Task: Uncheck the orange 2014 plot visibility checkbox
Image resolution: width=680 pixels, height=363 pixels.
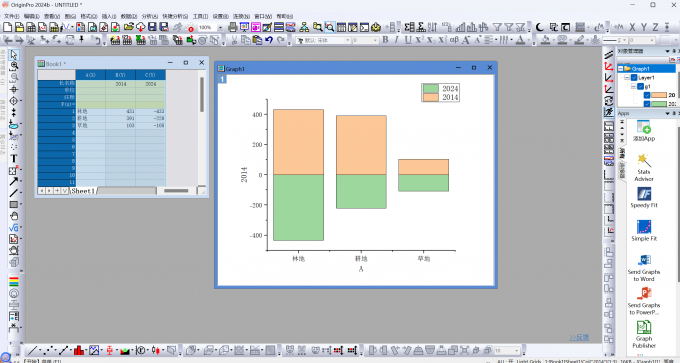Action: [647, 95]
